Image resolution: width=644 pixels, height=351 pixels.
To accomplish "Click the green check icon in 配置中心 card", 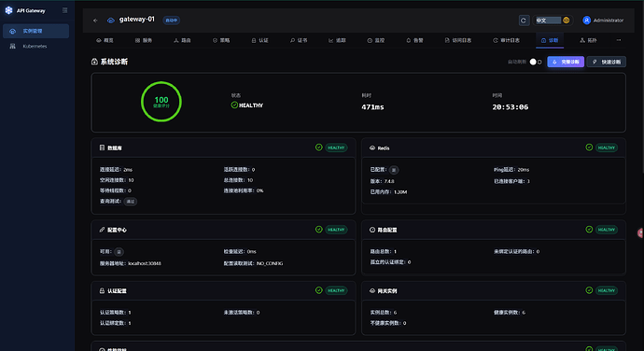I will pyautogui.click(x=318, y=230).
